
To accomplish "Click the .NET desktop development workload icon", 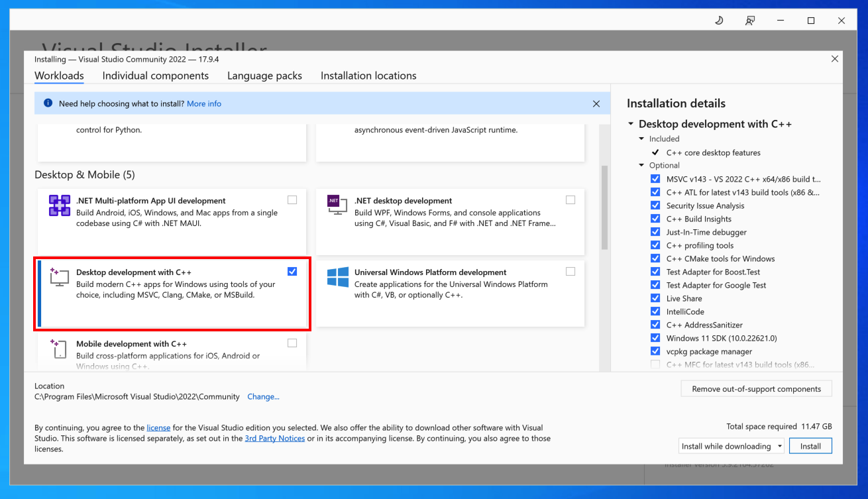I will [x=337, y=205].
